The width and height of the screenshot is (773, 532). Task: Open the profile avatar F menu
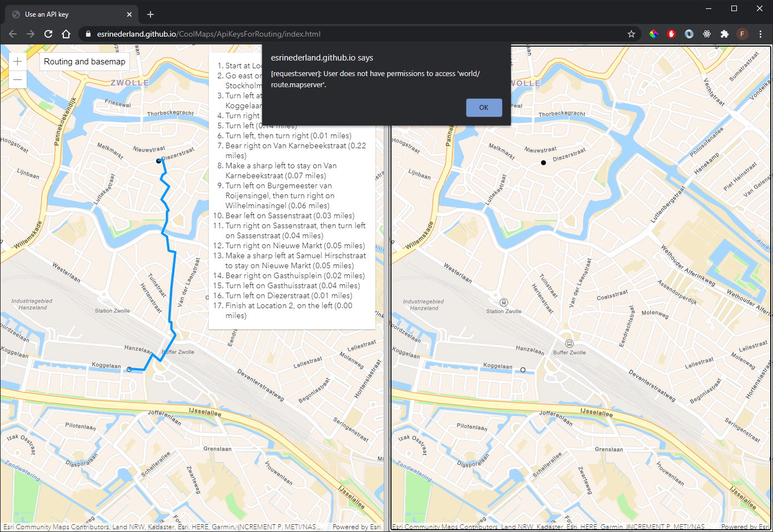pos(742,34)
